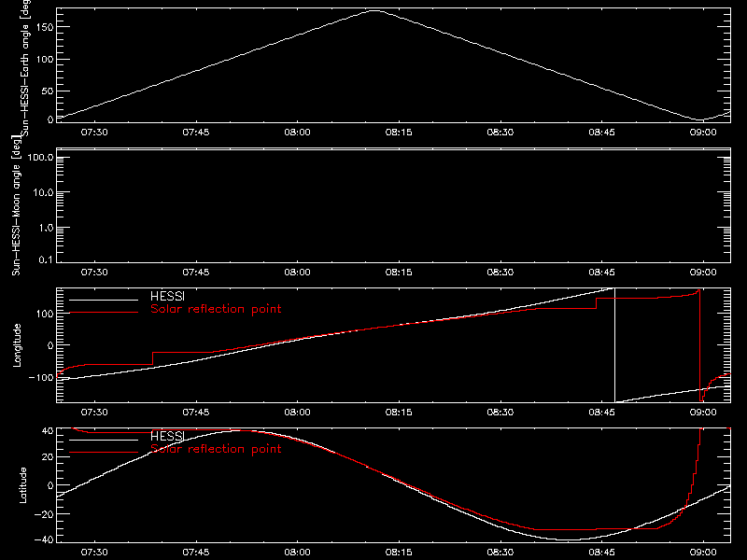The height and width of the screenshot is (560, 747).
Task: Click the 10.0 tick label on Moon angle axis
Action: (x=43, y=192)
